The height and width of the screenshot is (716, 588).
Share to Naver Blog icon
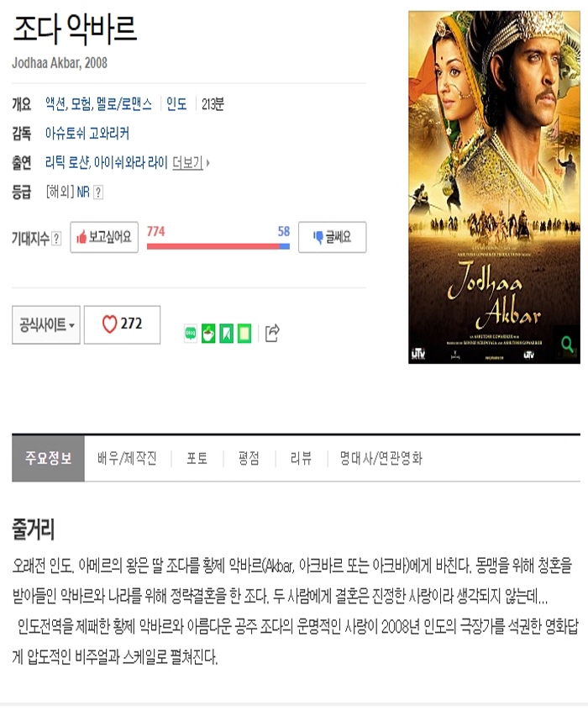click(191, 334)
